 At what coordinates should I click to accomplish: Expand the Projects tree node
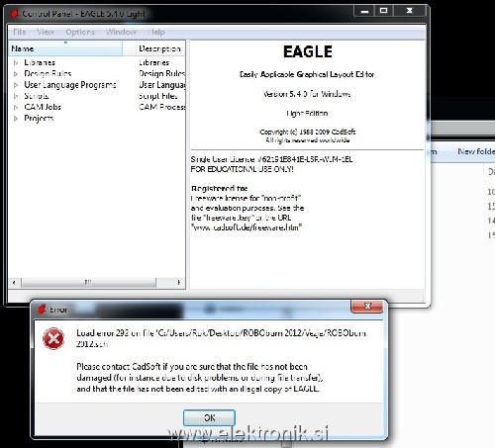pyautogui.click(x=16, y=119)
